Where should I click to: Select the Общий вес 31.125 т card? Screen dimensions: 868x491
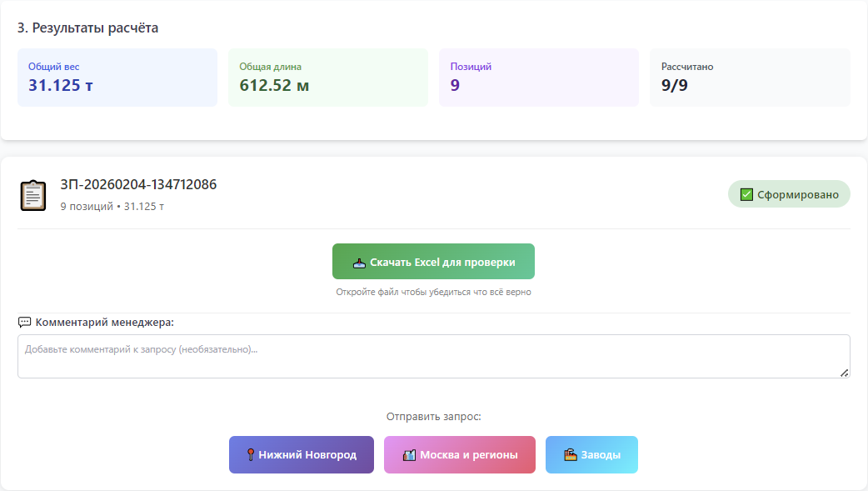[117, 78]
